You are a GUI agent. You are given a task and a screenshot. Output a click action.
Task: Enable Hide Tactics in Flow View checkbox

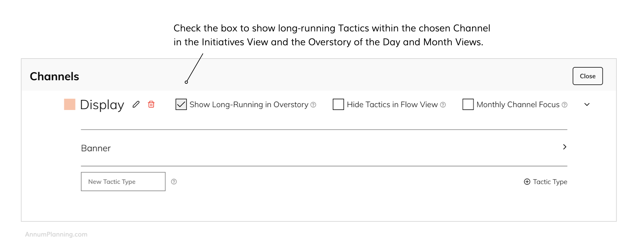pyautogui.click(x=338, y=104)
